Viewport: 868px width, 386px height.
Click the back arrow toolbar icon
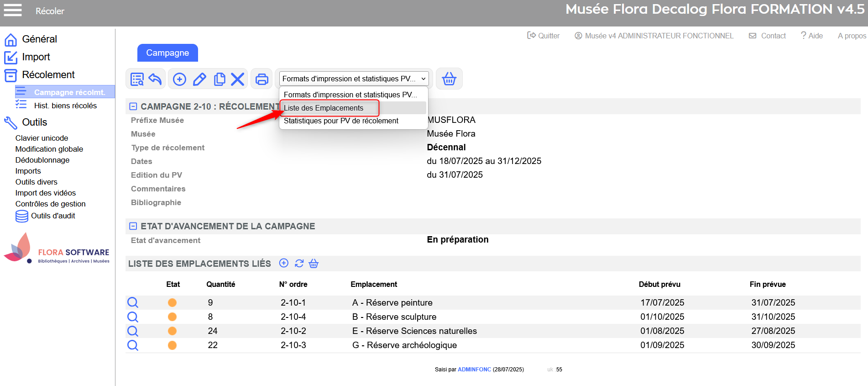pos(155,79)
